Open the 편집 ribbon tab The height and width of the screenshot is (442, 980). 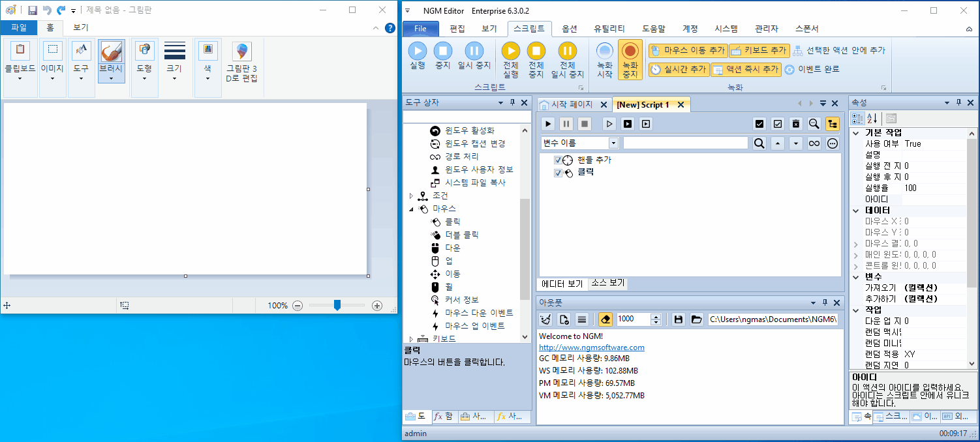[x=457, y=29]
